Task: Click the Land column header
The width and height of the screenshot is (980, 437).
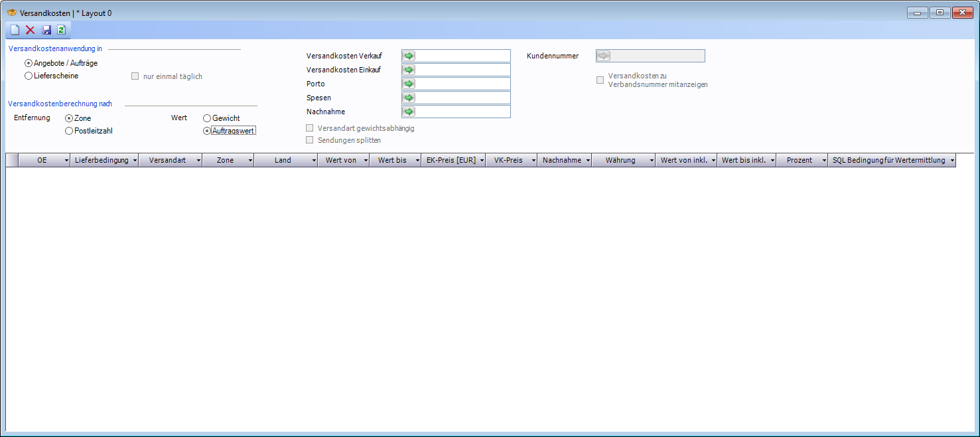Action: pyautogui.click(x=283, y=160)
